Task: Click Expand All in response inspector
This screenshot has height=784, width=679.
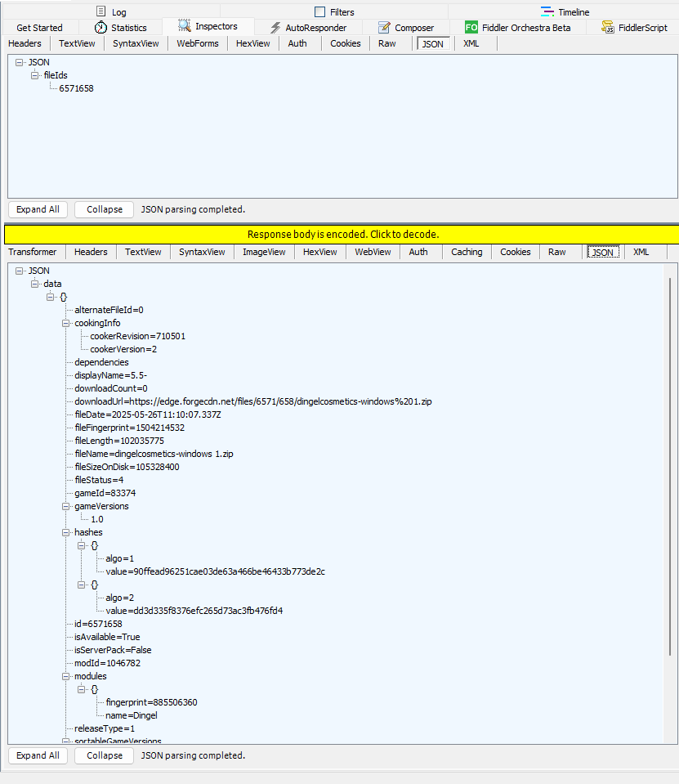Action: (38, 755)
